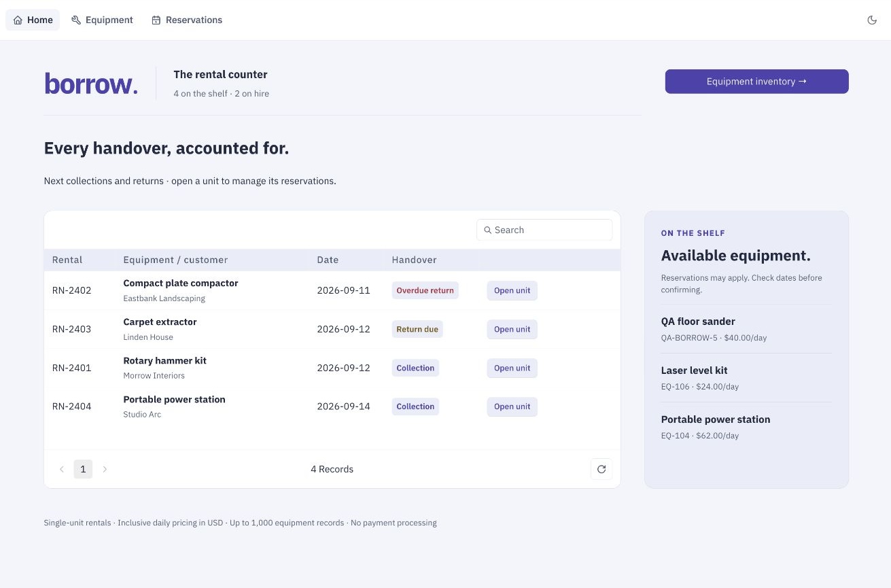Click the Equipment / customer column header
891x588 pixels.
(x=175, y=260)
